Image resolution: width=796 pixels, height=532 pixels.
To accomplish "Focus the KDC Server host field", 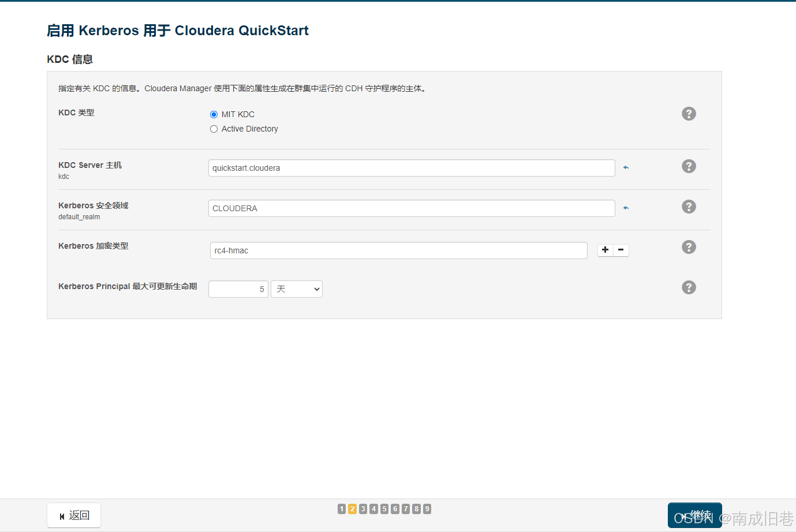I will 412,168.
